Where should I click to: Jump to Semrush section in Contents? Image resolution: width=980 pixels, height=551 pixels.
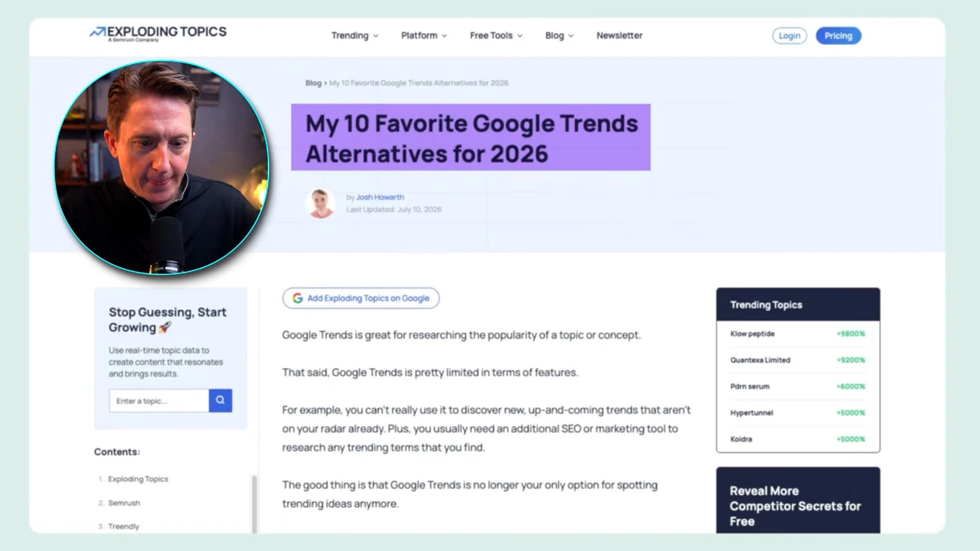pos(124,503)
